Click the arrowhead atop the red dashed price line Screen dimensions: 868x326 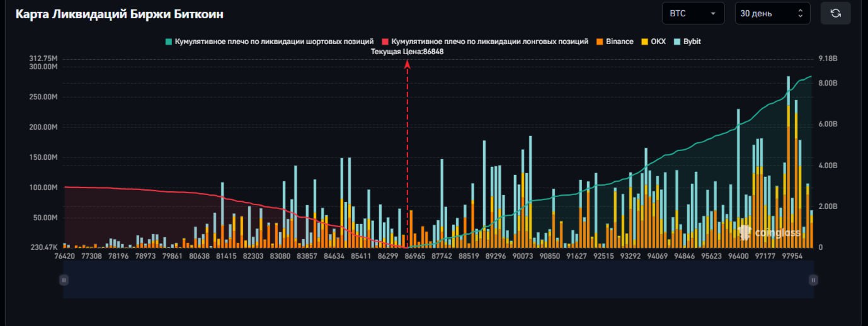[407, 62]
